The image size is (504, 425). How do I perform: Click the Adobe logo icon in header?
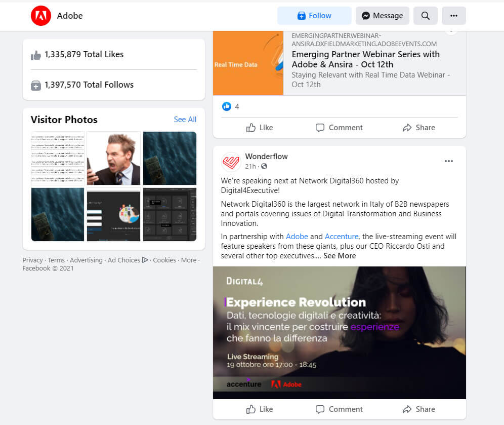coord(41,16)
